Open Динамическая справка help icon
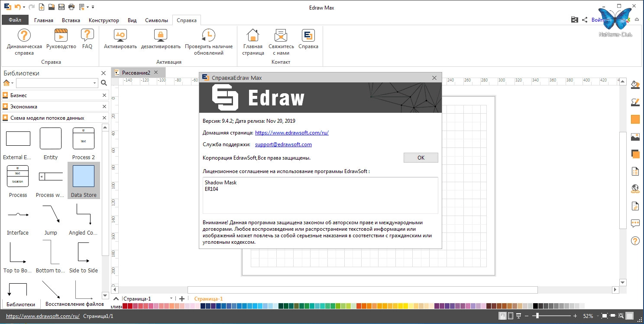 (24, 36)
